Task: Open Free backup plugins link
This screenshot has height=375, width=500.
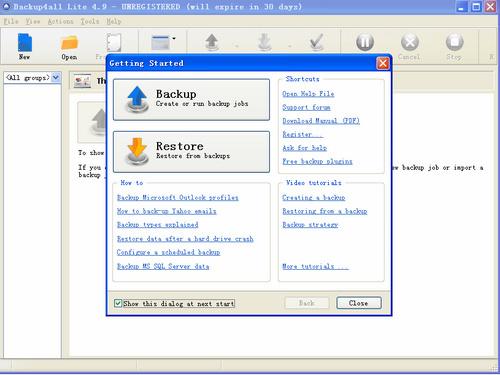Action: coord(317,161)
